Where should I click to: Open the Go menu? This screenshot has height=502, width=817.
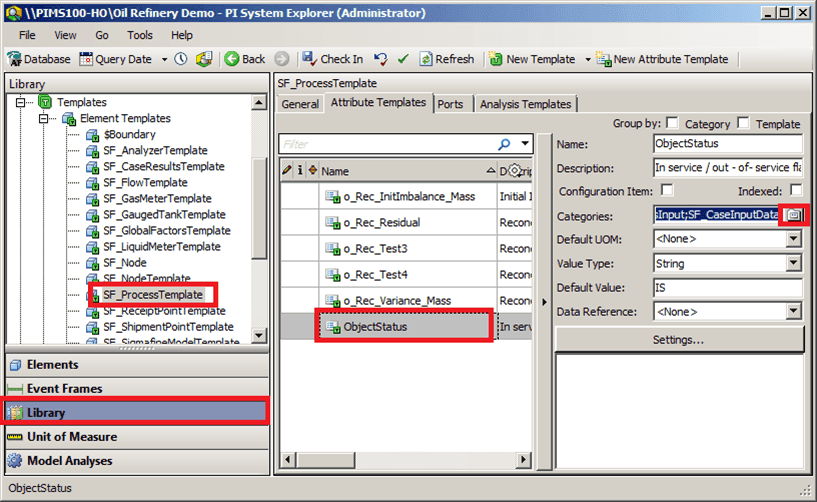tap(102, 35)
